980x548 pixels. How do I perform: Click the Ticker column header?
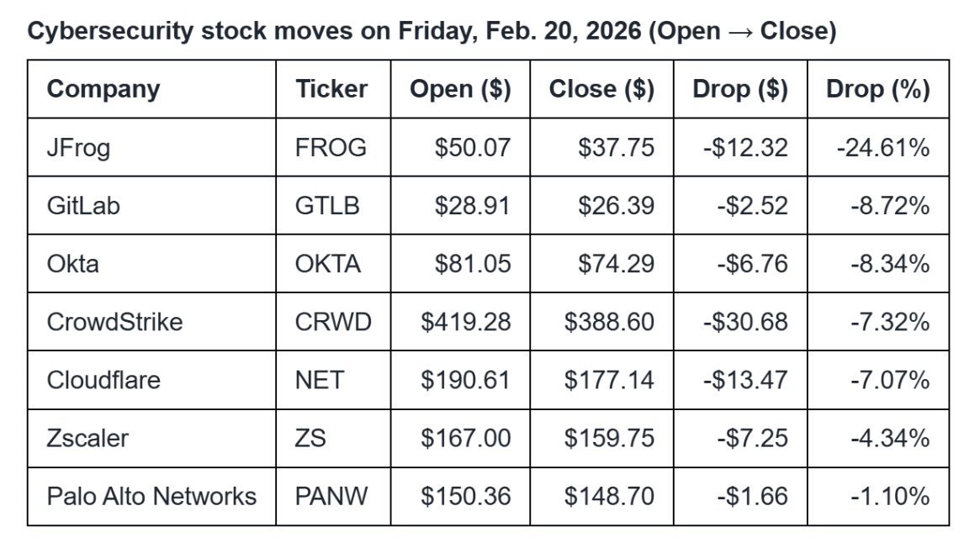331,89
